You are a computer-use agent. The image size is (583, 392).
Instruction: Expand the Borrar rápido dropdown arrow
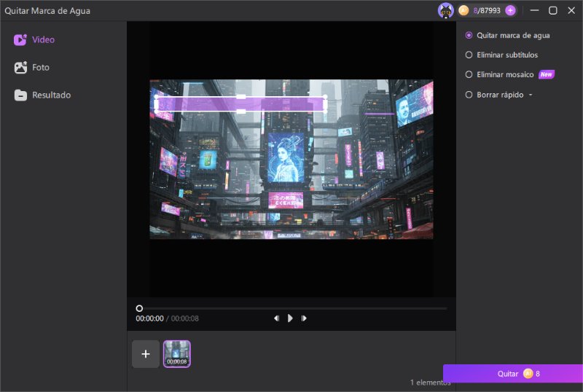(x=531, y=95)
